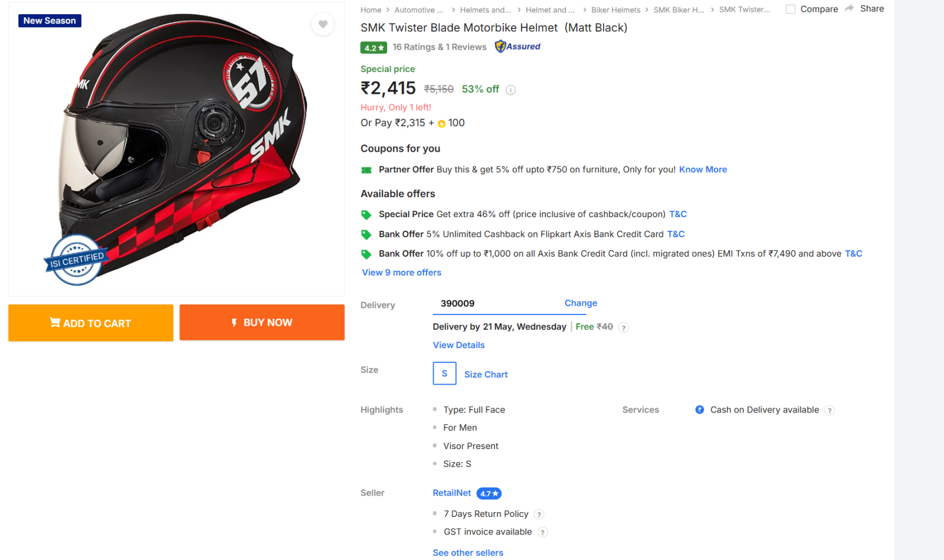This screenshot has height=560, width=944.
Task: Click the pincode field showing 390009
Action: click(x=493, y=303)
